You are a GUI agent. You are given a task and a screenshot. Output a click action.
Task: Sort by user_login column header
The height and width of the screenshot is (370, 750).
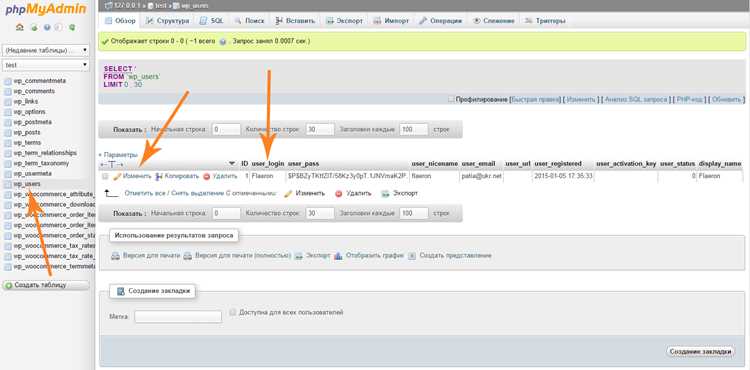[268, 164]
